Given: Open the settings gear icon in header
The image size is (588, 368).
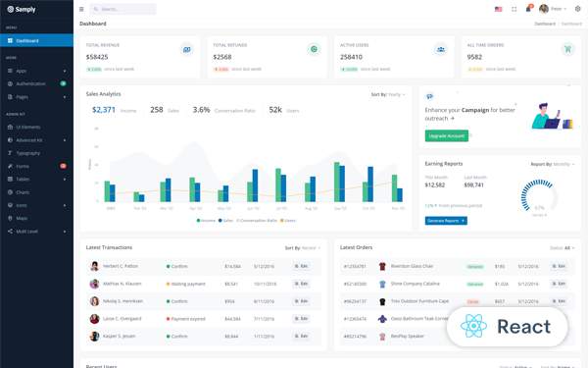Looking at the screenshot, I should click(x=578, y=9).
